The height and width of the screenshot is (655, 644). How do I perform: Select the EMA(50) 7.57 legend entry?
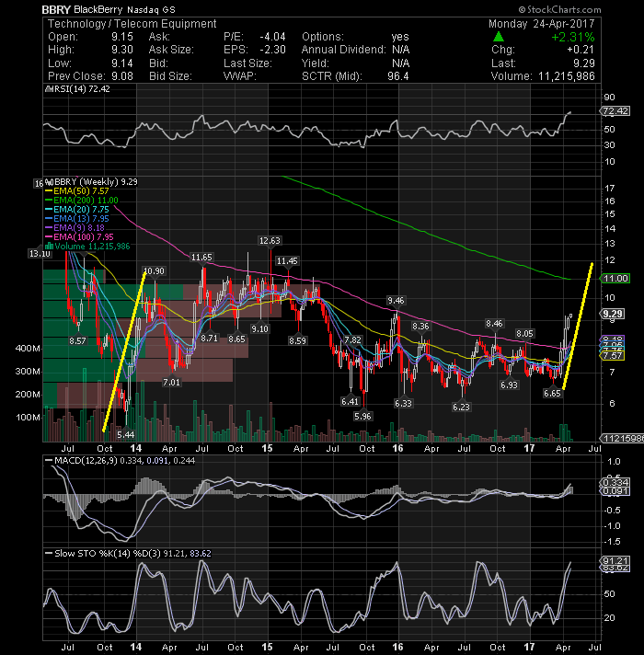77,191
